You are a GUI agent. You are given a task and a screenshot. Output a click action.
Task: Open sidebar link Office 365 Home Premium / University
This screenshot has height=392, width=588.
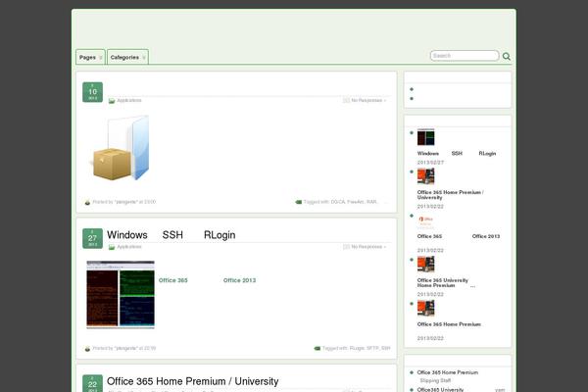pos(451,195)
